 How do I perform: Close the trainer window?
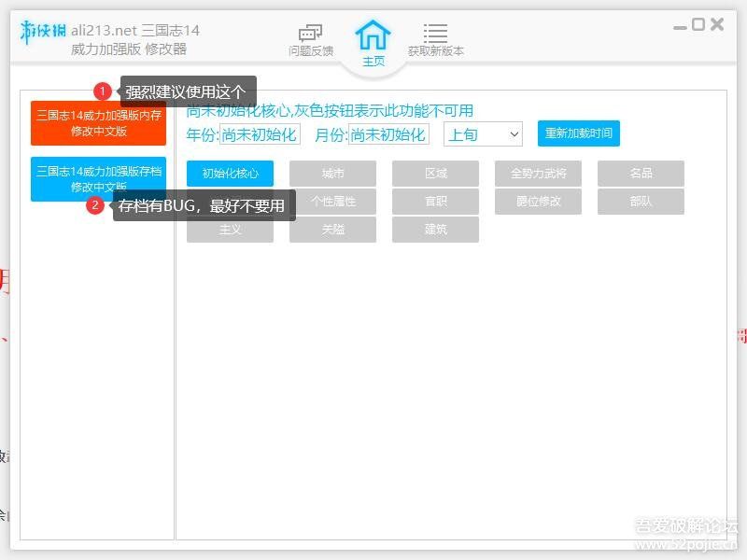point(717,25)
